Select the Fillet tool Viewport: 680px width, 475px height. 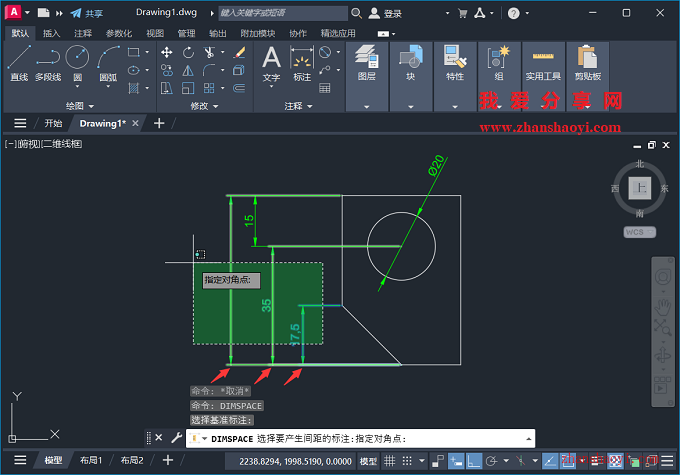[x=209, y=70]
